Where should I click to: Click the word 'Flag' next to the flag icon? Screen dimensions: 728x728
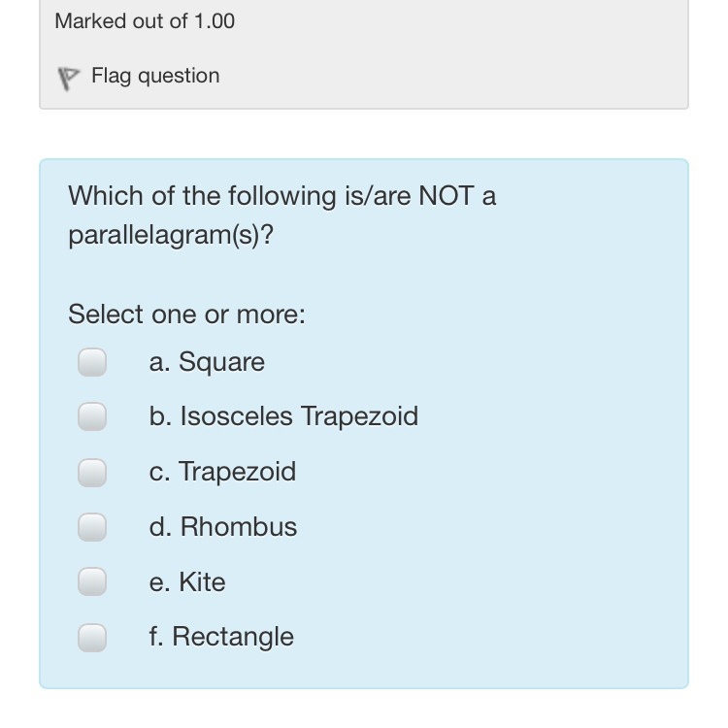tap(112, 76)
